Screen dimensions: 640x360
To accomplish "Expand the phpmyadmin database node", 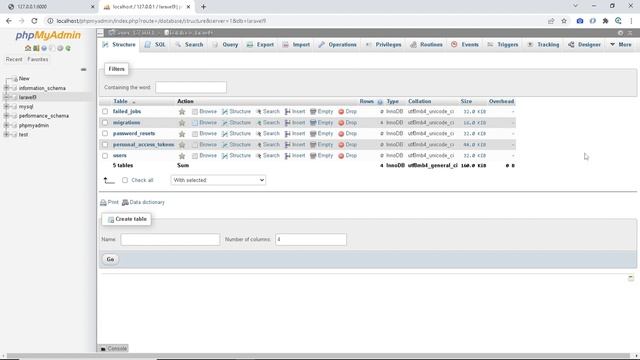I will click(x=6, y=125).
